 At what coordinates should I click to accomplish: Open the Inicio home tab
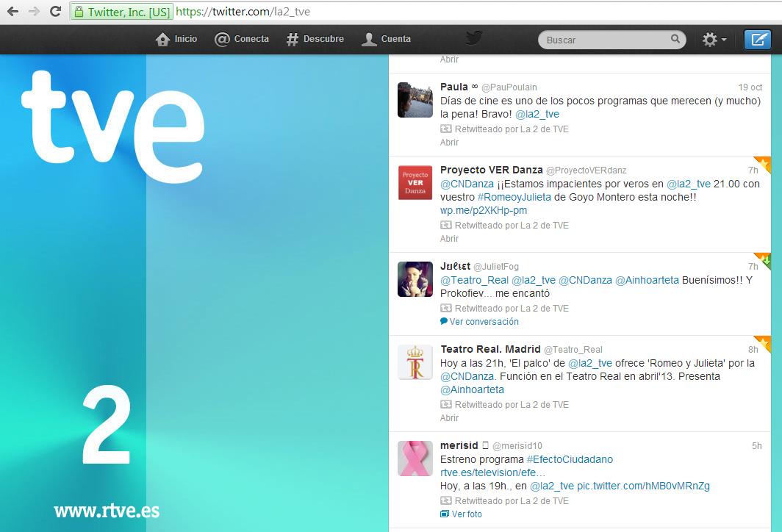pyautogui.click(x=176, y=39)
